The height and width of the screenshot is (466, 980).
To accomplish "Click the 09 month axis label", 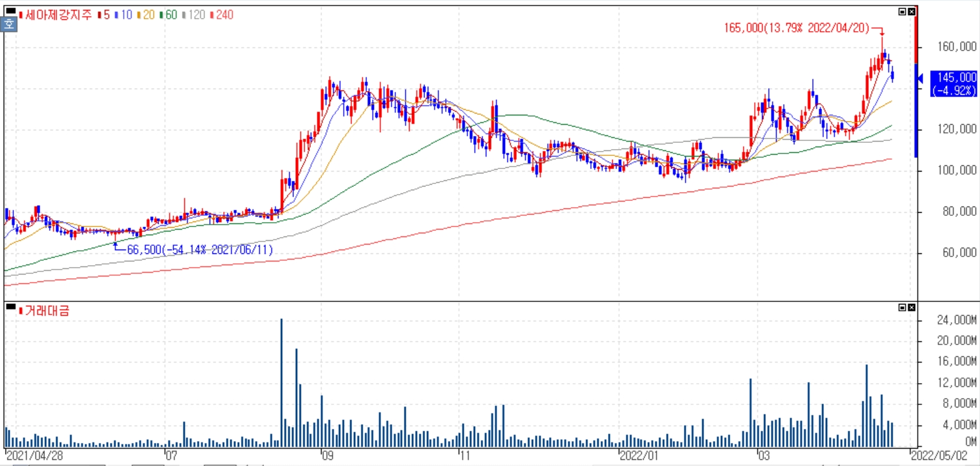I will (328, 455).
